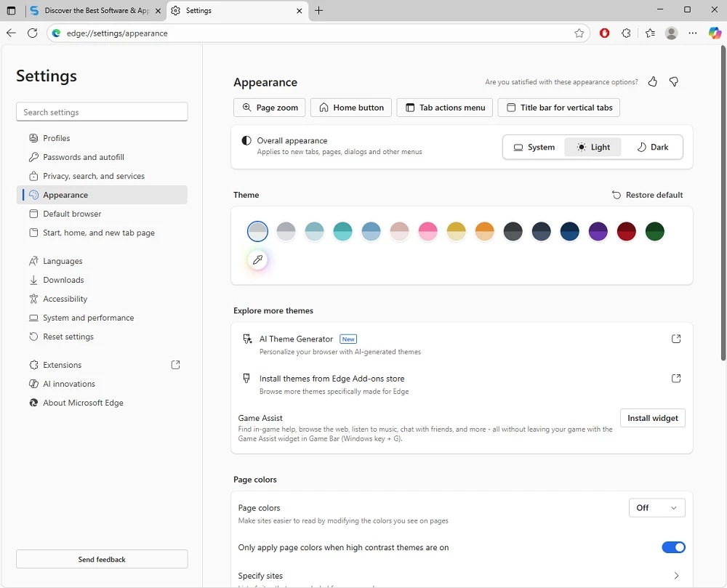The height and width of the screenshot is (588, 727).
Task: Select the Dark overall appearance option
Action: tap(652, 147)
